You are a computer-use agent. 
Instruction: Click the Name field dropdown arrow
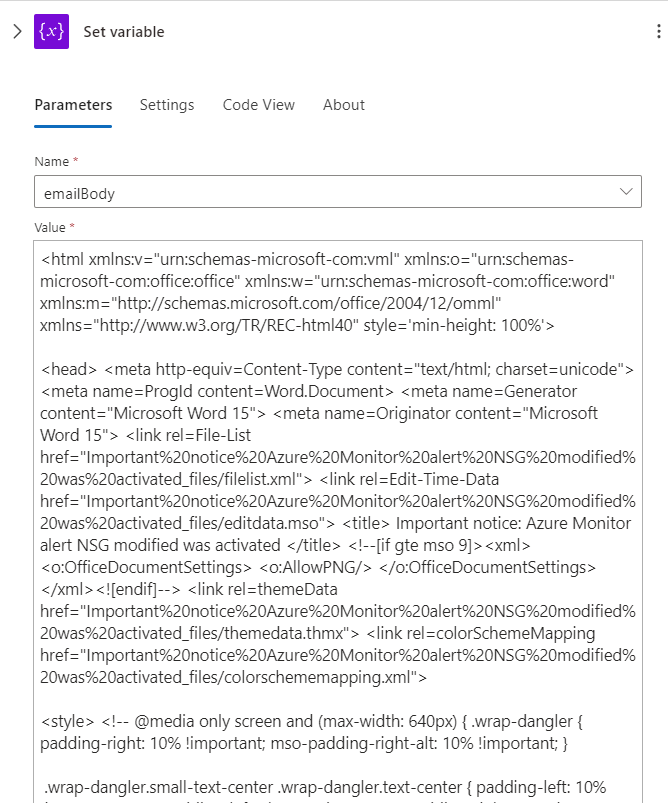(x=628, y=191)
